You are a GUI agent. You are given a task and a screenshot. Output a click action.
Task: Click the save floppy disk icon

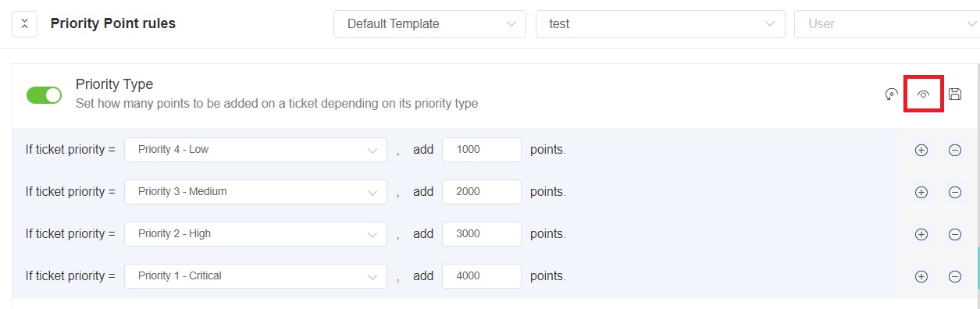pos(954,94)
